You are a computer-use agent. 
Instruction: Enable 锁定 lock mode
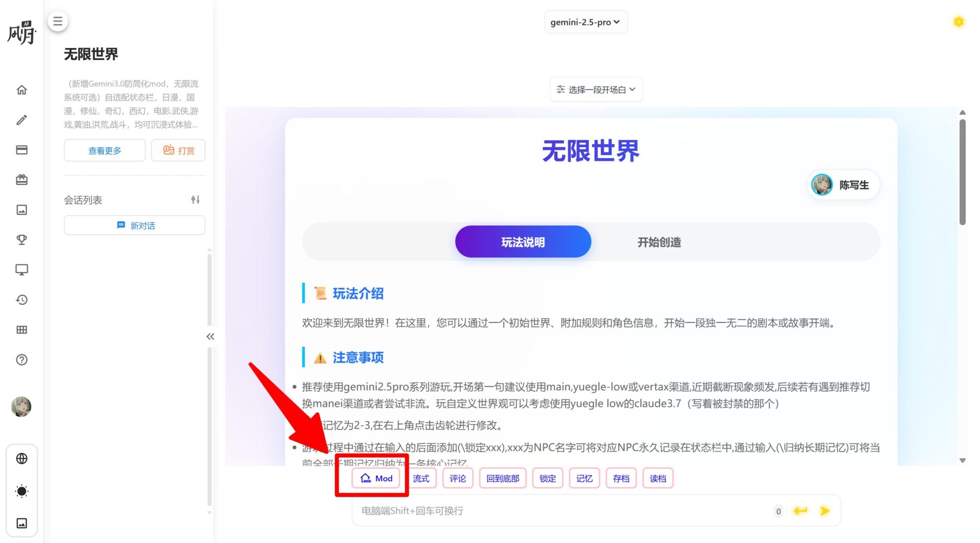(x=547, y=478)
